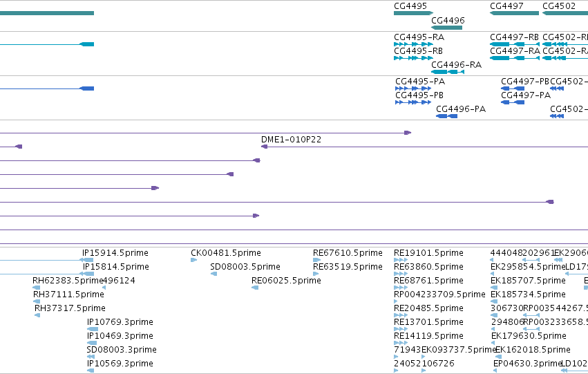Image resolution: width=588 pixels, height=374 pixels.
Task: Select the RE13701.5prime EST
Action: coord(401,329)
